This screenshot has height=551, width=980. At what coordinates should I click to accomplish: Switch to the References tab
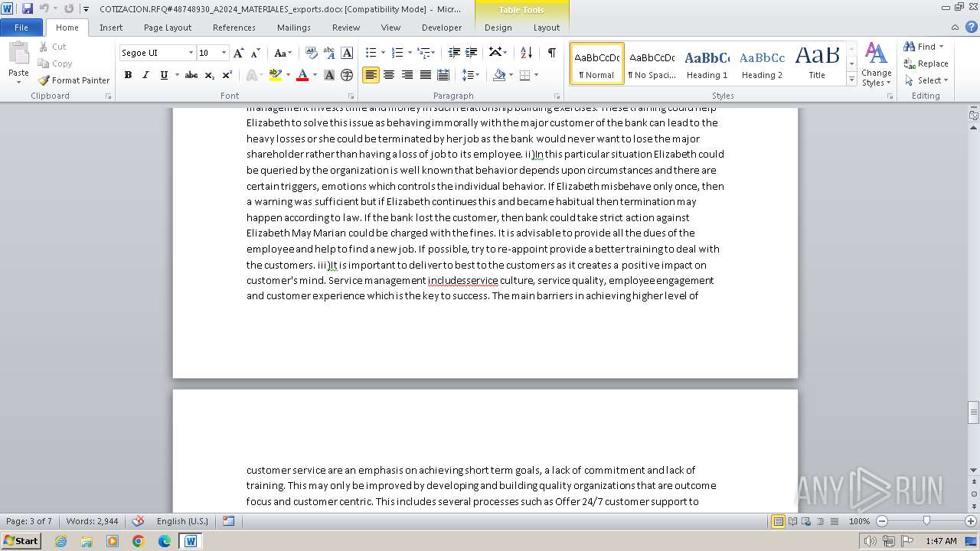click(234, 28)
